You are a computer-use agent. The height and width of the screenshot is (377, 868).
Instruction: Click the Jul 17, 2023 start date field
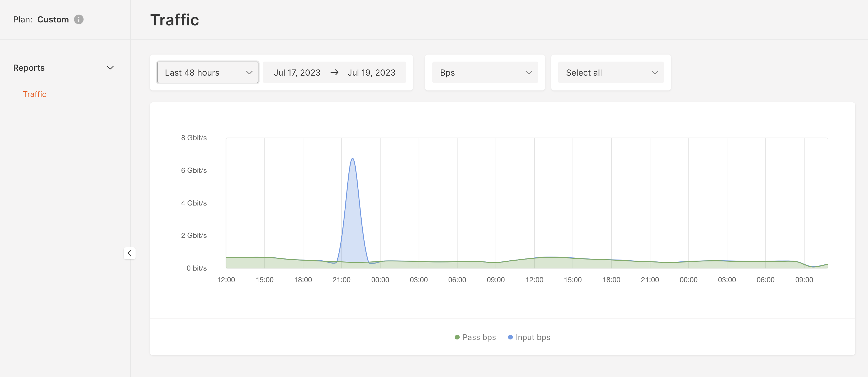pyautogui.click(x=297, y=72)
